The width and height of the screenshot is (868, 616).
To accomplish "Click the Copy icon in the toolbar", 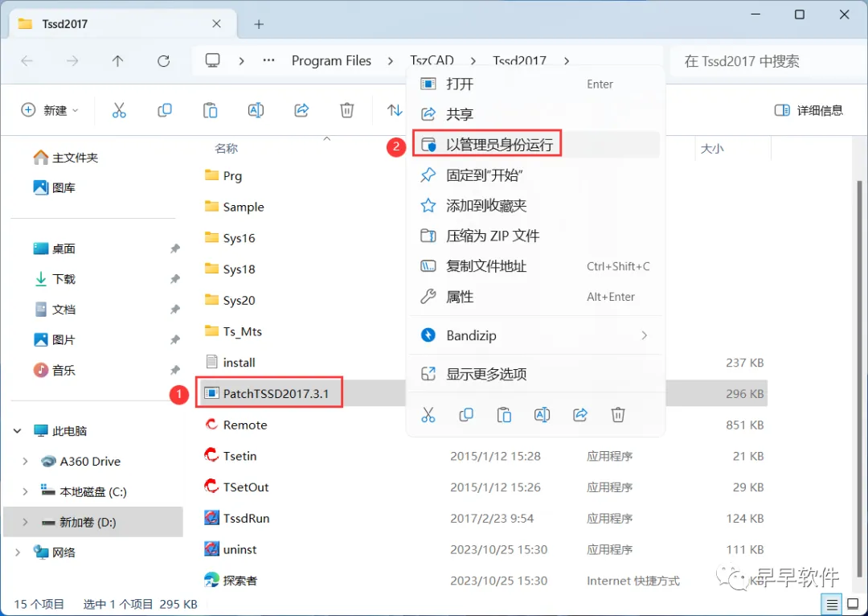I will tap(165, 110).
